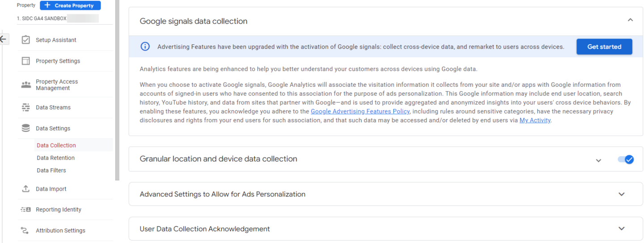Click the Data Streams icon

(x=26, y=107)
